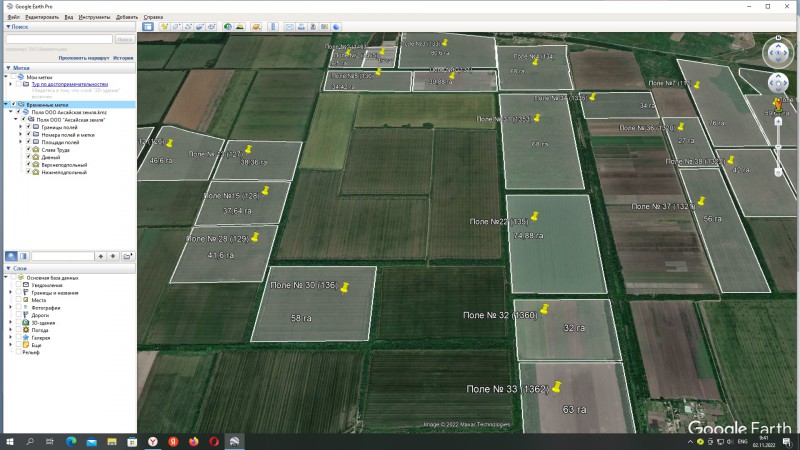Viewport: 800px width, 450px height.
Task: Open the ruler measurement tool
Action: pyautogui.click(x=273, y=27)
